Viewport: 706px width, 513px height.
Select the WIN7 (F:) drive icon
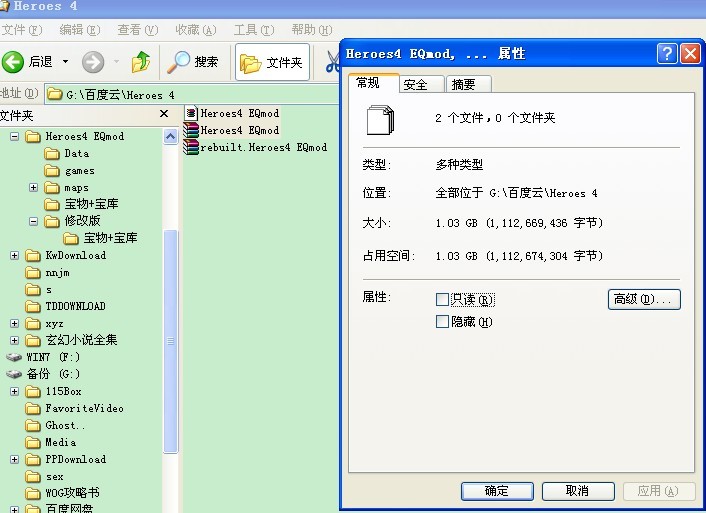(14, 357)
